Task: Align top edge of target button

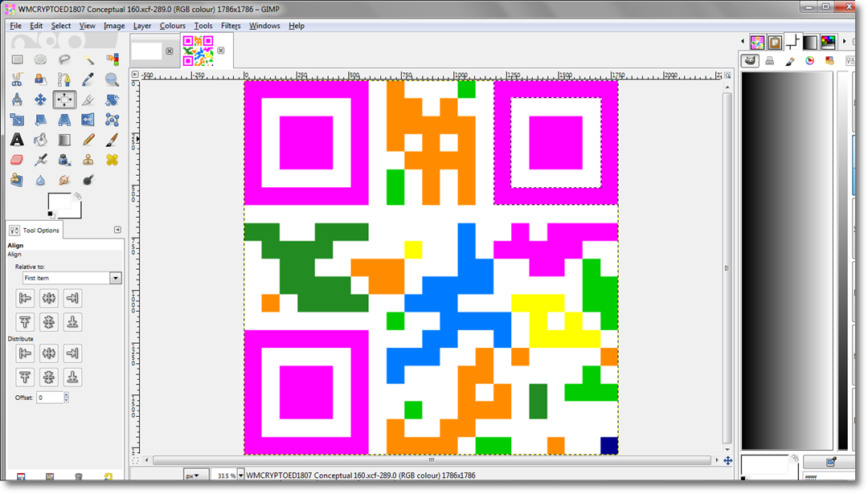Action: pos(25,322)
